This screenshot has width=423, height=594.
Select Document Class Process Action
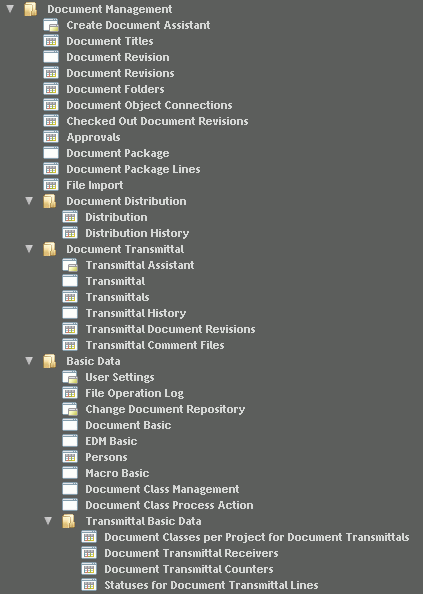tap(169, 505)
